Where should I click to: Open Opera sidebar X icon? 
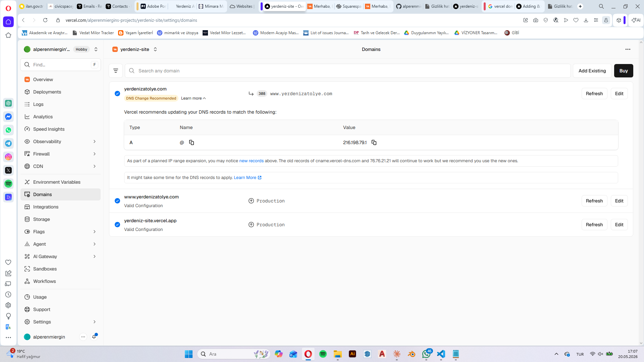coord(8,170)
